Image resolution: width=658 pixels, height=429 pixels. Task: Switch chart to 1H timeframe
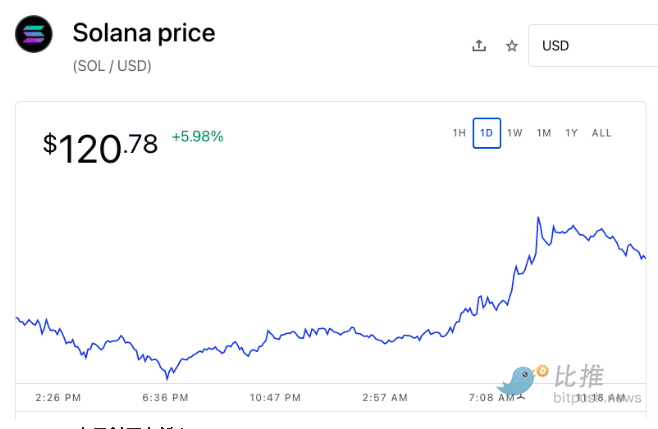coord(459,133)
